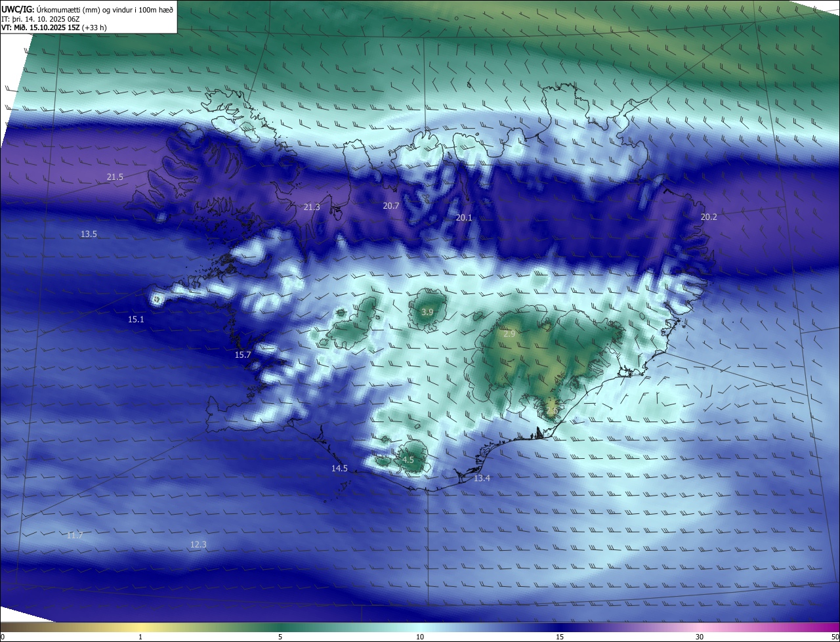Viewport: 840px width, 642px height.
Task: Click the 4.5 value label
Action: (x=408, y=460)
